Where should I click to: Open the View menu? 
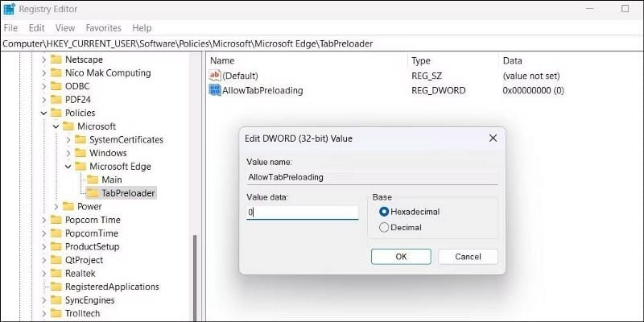point(65,28)
